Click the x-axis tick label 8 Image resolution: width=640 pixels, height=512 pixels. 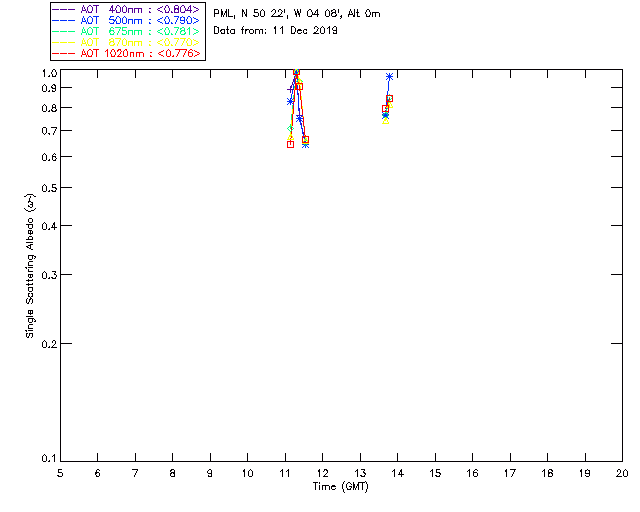click(x=173, y=473)
